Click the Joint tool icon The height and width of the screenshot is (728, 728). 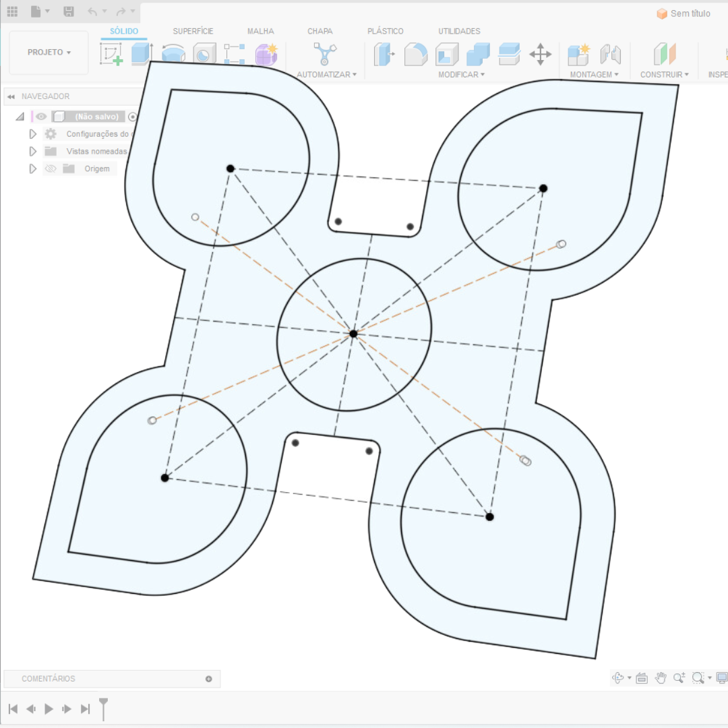611,54
